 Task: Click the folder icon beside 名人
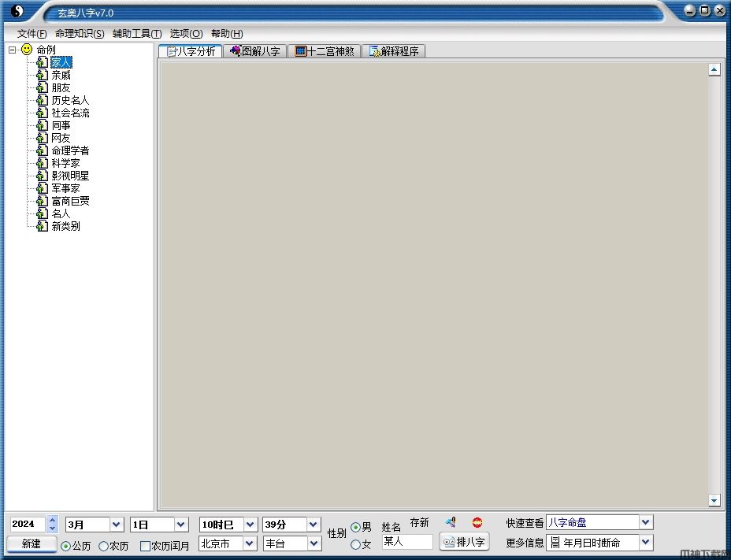click(42, 213)
